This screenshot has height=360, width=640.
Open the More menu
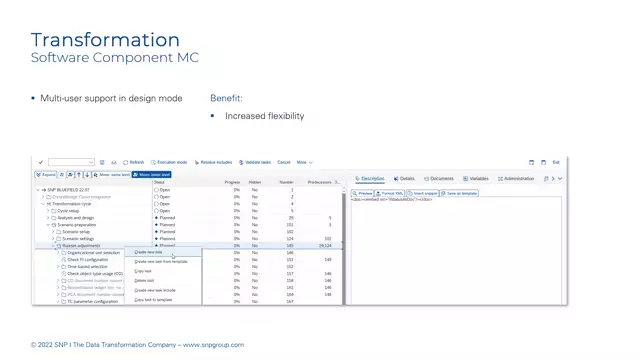pos(304,162)
